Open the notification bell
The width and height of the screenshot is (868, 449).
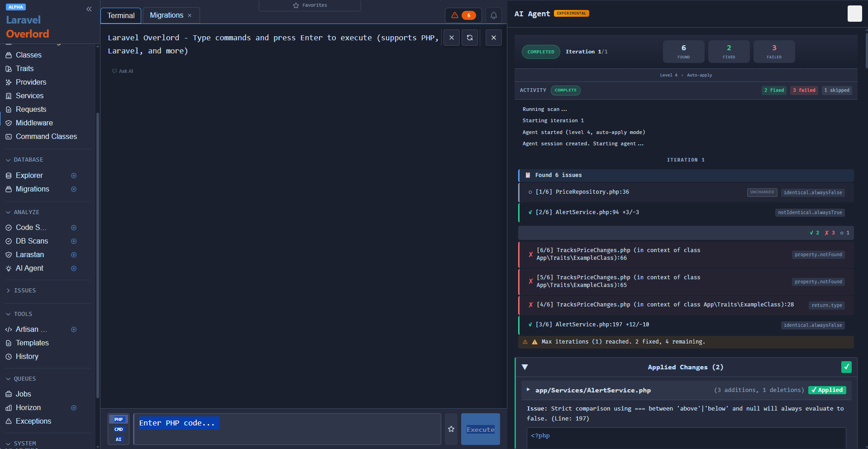(x=493, y=15)
